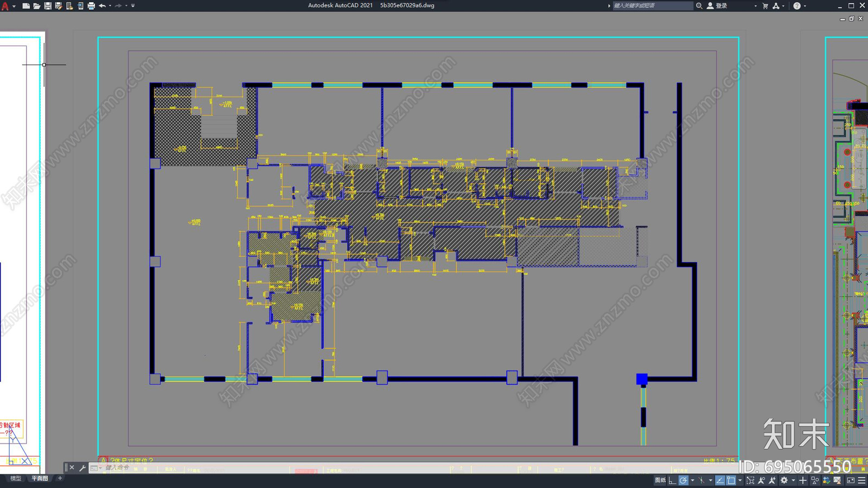Click the annotation monitor plus icon
Screen dimensions: 868x488
(803, 480)
